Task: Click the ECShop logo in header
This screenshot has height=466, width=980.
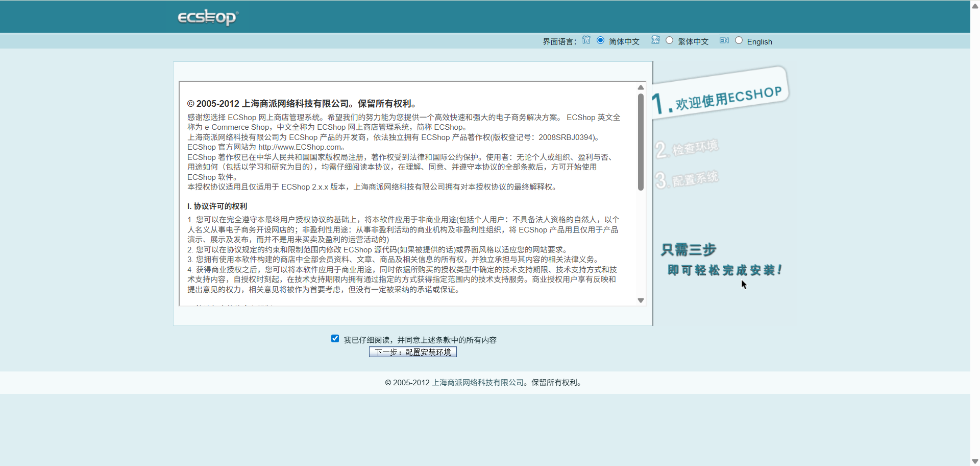Action: click(208, 17)
